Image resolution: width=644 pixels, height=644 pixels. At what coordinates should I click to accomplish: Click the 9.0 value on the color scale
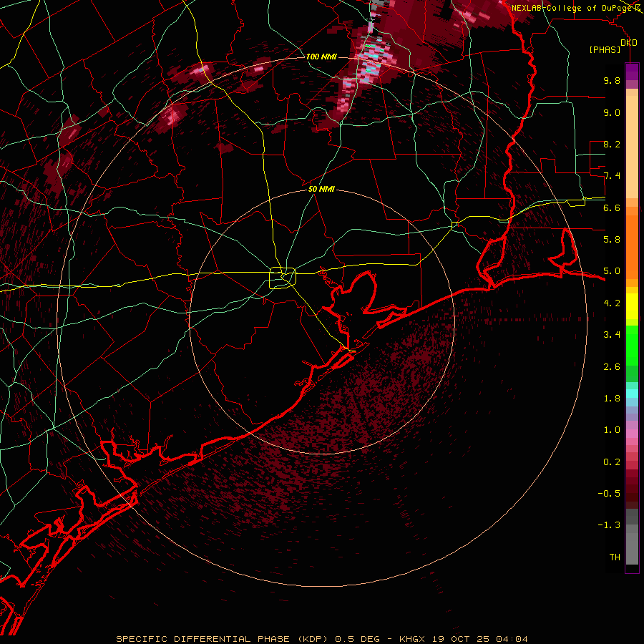[x=612, y=112]
